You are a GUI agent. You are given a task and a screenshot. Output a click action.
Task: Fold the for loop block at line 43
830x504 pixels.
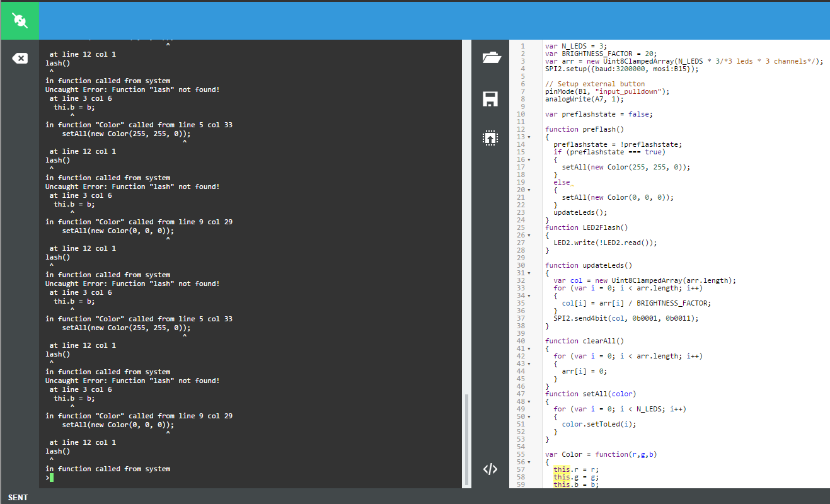tap(529, 364)
